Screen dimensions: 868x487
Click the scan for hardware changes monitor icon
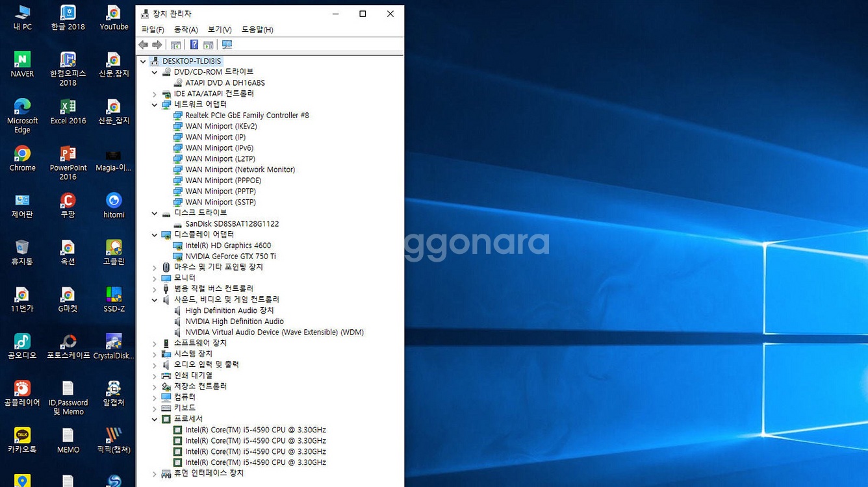click(227, 45)
